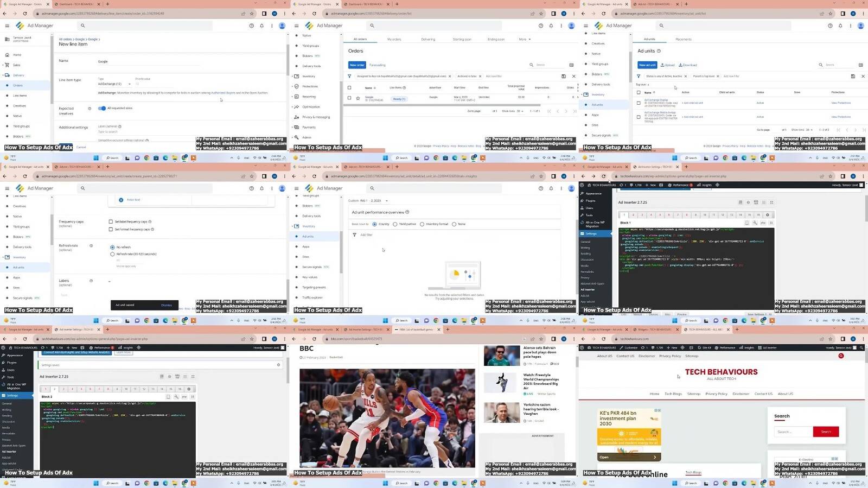Open notifications bell in New line item window

261,26
